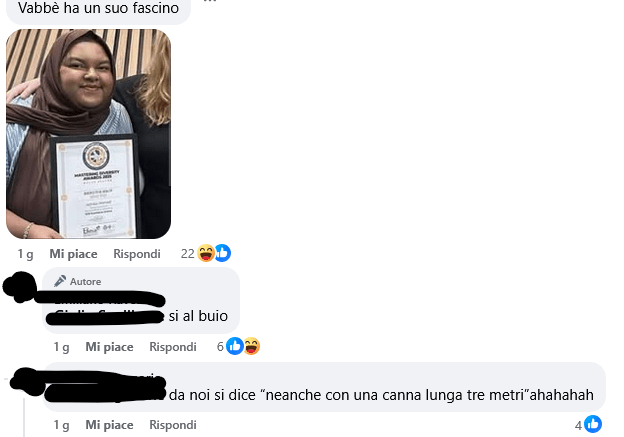
Task: Open the redacted avatar on the 'canna lunga' reply
Action: [x=27, y=382]
